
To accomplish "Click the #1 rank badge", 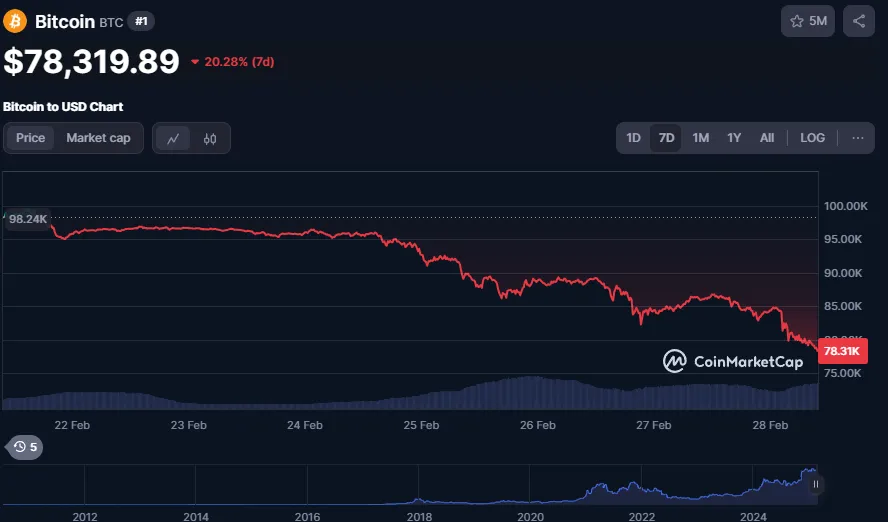I will click(141, 22).
